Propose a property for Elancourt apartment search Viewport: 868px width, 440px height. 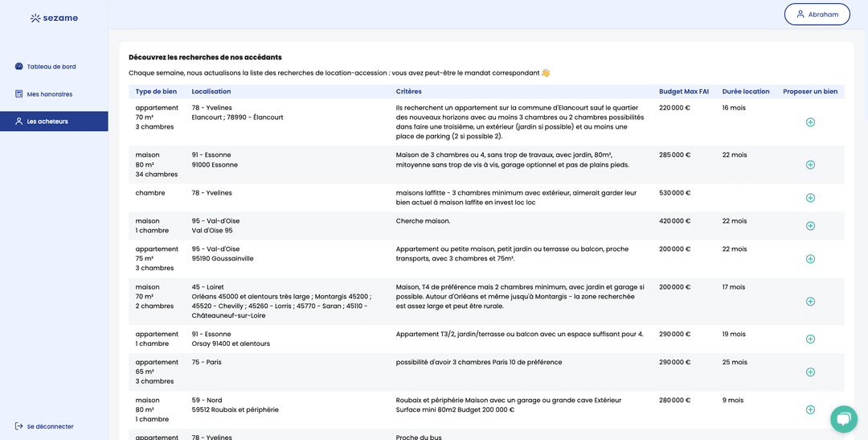click(x=810, y=122)
